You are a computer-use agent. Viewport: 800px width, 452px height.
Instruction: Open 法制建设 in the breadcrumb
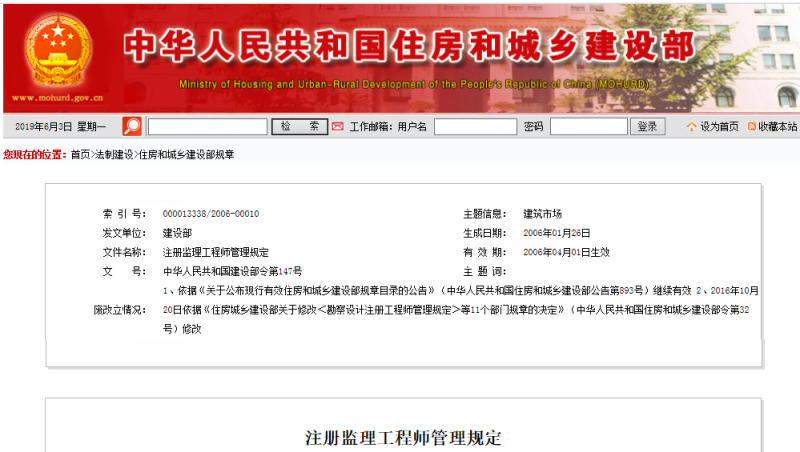[x=114, y=155]
